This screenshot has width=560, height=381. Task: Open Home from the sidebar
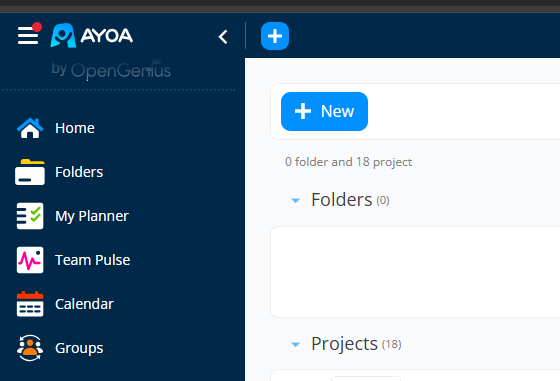pos(75,128)
